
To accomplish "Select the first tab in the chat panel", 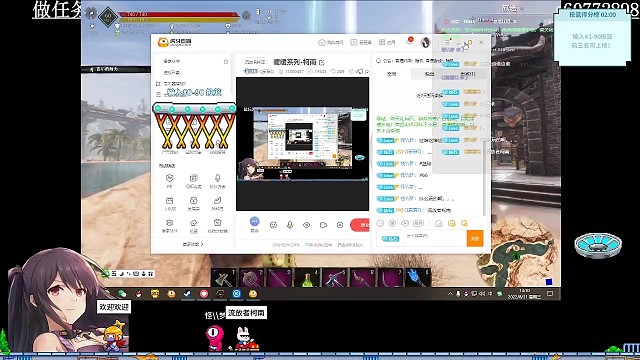I will point(391,74).
